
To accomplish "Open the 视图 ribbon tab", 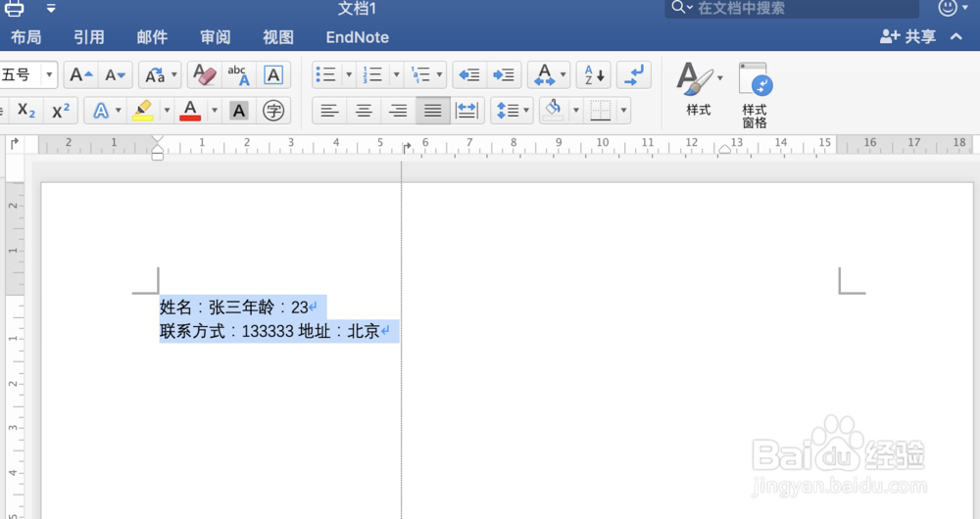I will coord(278,37).
